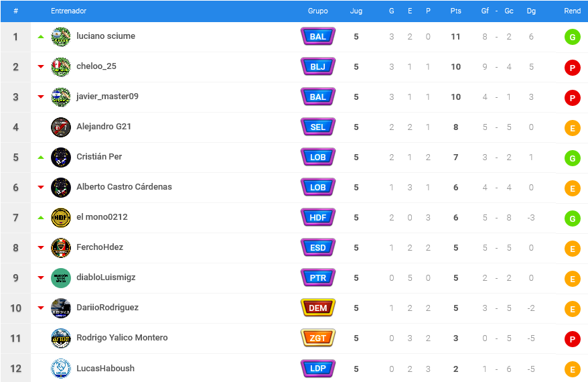This screenshot has height=382, width=588.
Task: Click the SEL group badge
Action: 318,127
